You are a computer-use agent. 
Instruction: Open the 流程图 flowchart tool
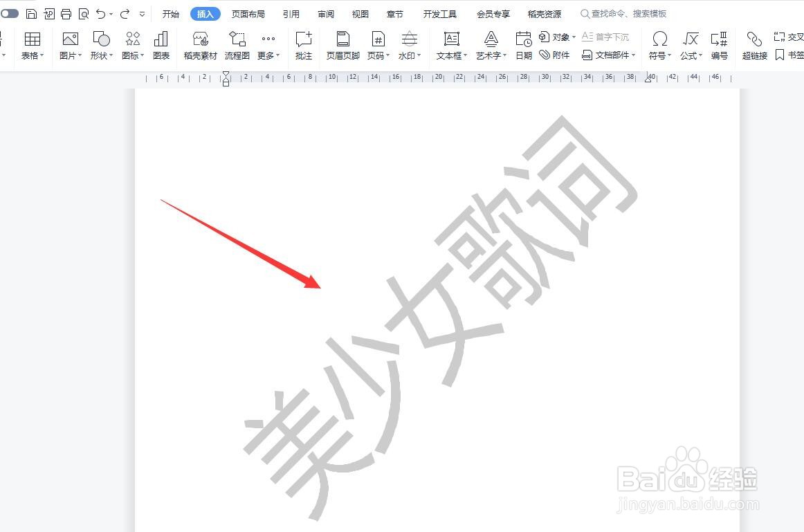pos(237,45)
